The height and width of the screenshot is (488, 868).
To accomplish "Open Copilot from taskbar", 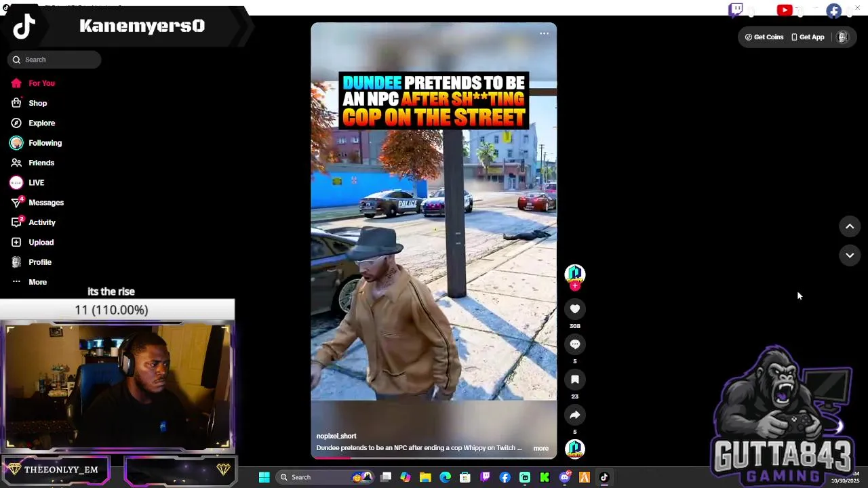I will click(406, 477).
